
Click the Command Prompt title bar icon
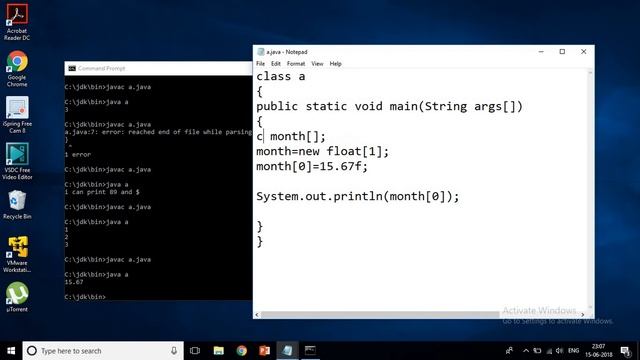72,69
